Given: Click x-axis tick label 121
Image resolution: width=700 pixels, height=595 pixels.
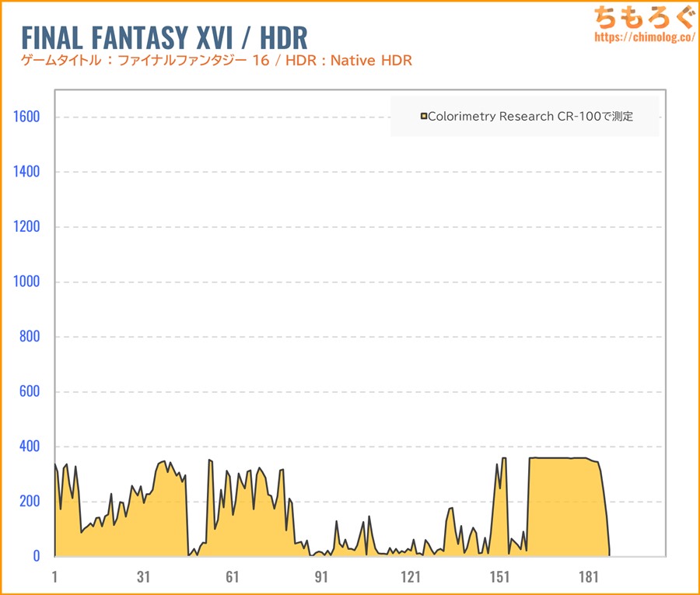Looking at the screenshot, I should [x=410, y=576].
